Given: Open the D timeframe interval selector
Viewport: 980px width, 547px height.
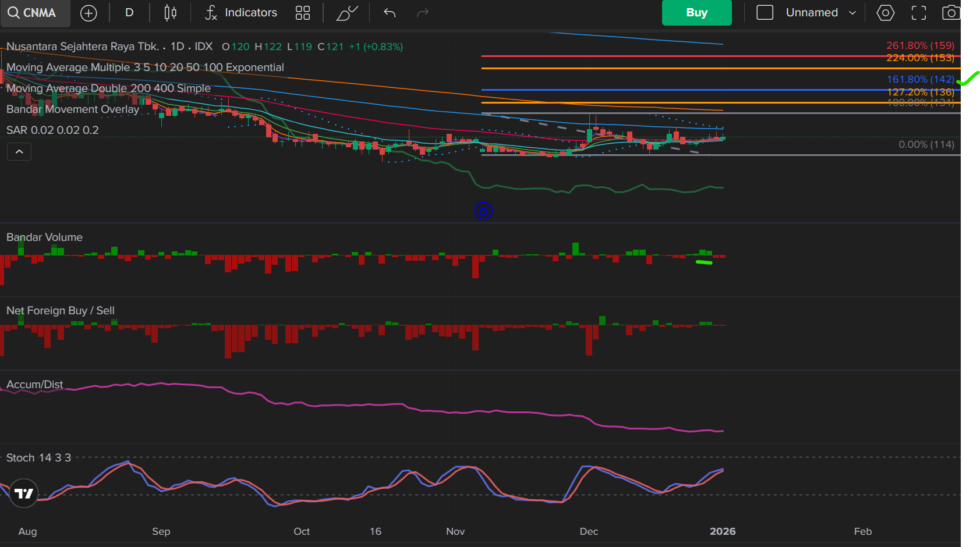Looking at the screenshot, I should pos(129,13).
